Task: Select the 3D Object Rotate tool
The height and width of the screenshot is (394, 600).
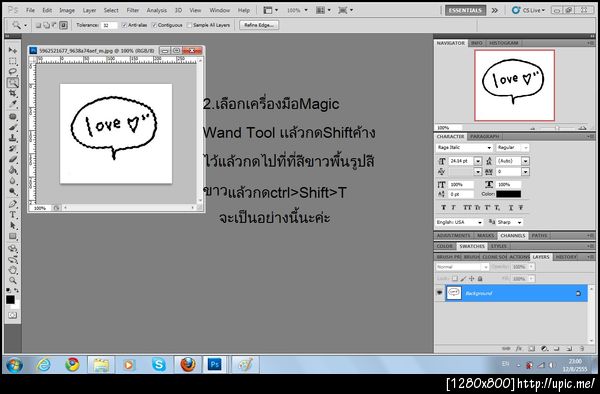Action: 13,249
